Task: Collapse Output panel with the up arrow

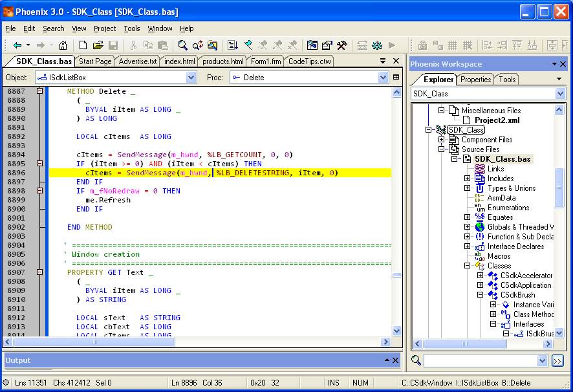Action: 387,360
